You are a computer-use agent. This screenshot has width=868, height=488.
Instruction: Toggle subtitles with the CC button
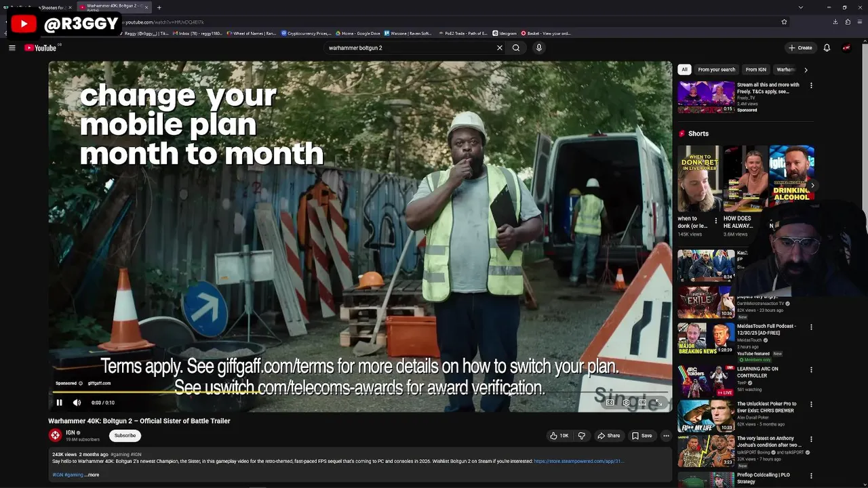(610, 403)
